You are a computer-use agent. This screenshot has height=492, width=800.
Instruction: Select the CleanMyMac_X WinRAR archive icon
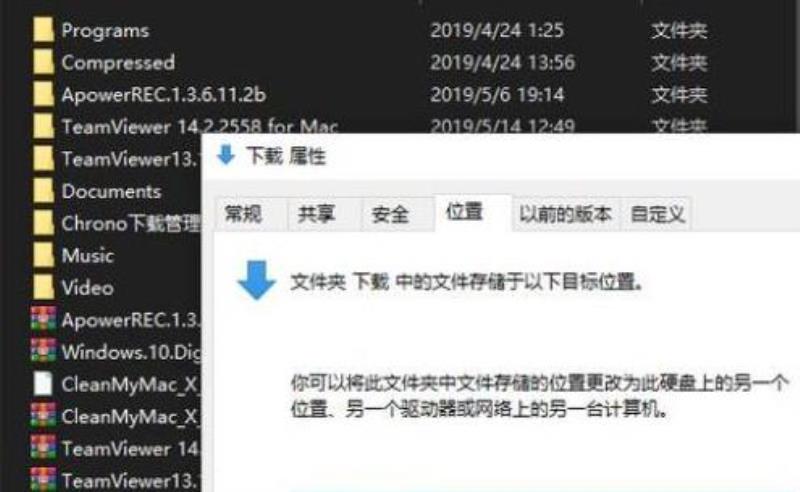click(x=43, y=416)
